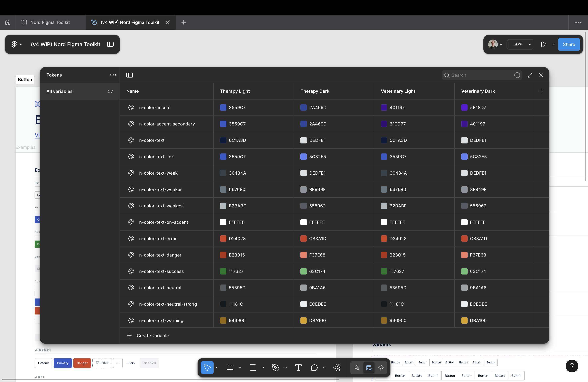This screenshot has width=588, height=382.
Task: Add a new mode column with plus
Action: click(541, 91)
